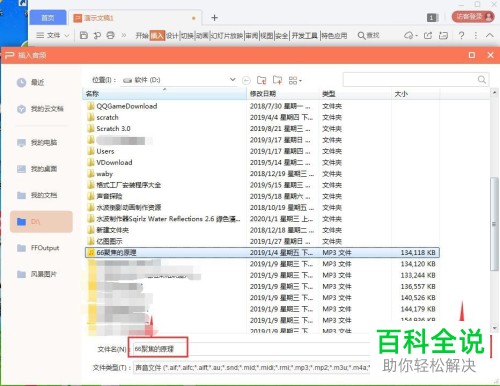Open the 开始 ribbon tab
500x386 pixels.
coord(142,35)
